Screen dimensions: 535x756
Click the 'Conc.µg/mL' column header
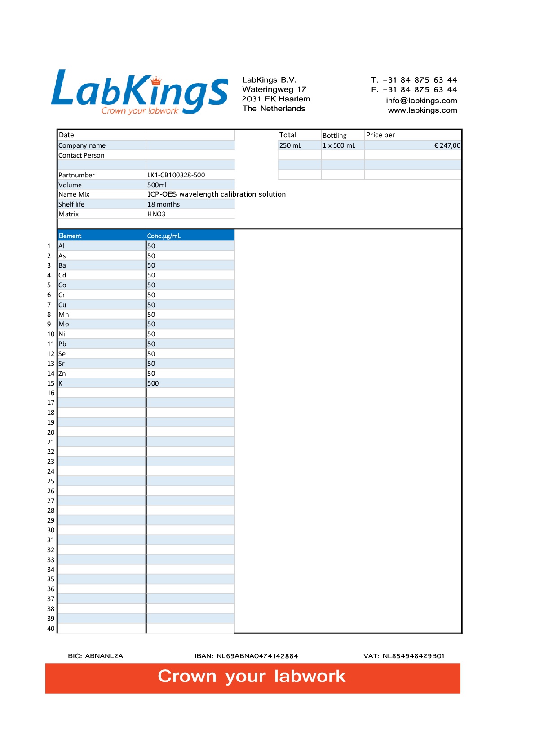(190, 236)
